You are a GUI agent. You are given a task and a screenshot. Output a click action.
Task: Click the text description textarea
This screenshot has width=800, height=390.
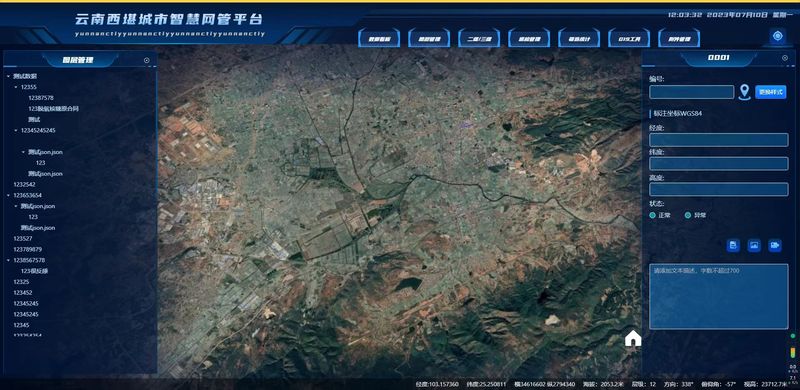coord(718,296)
